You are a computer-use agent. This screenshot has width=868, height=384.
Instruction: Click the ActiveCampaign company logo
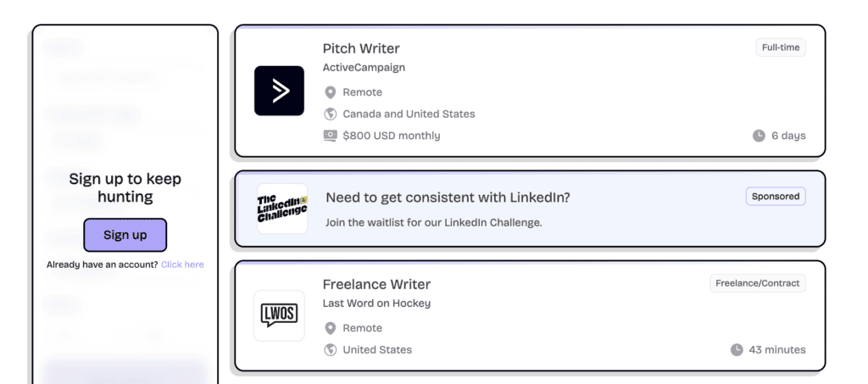tap(279, 91)
